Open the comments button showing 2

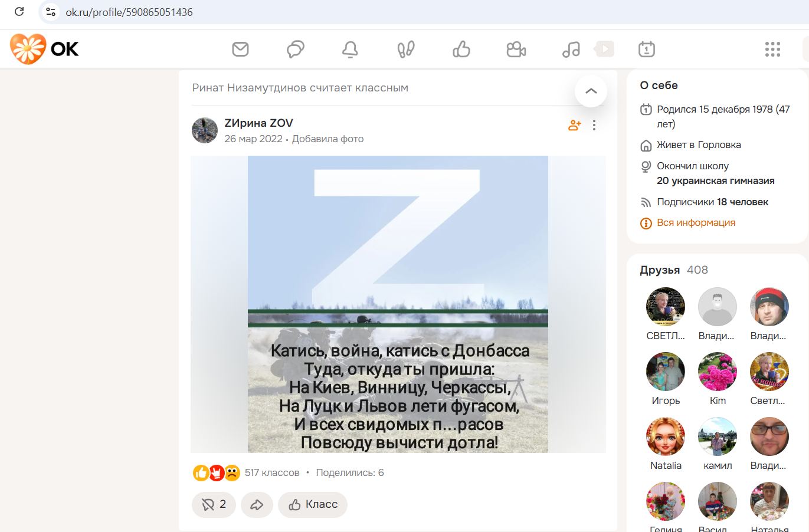pyautogui.click(x=214, y=504)
